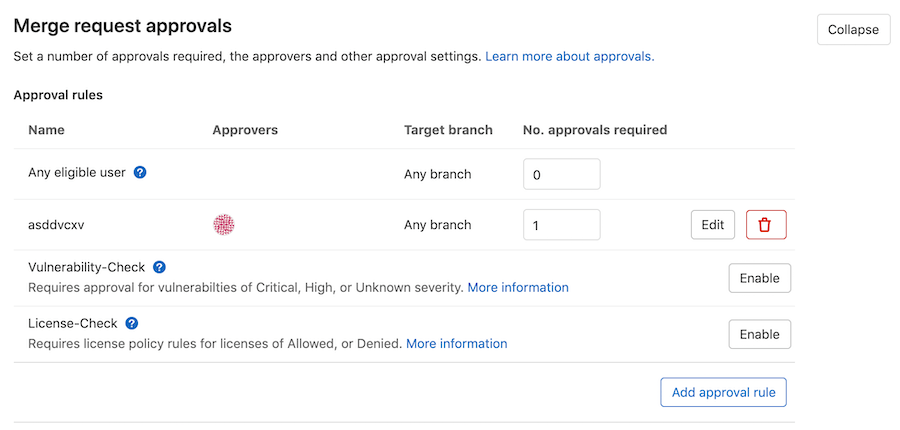This screenshot has width=900, height=430.
Task: Click the Merge request approvals heading
Action: pos(122,26)
